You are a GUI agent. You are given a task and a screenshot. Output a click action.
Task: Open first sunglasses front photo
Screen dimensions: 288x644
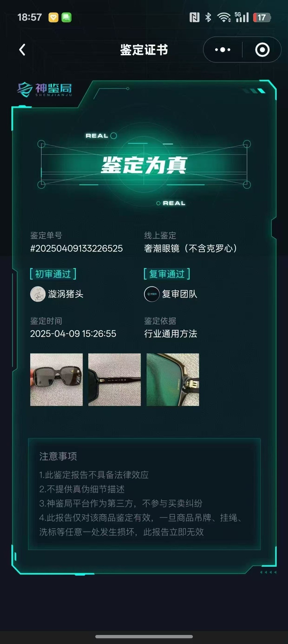click(56, 380)
